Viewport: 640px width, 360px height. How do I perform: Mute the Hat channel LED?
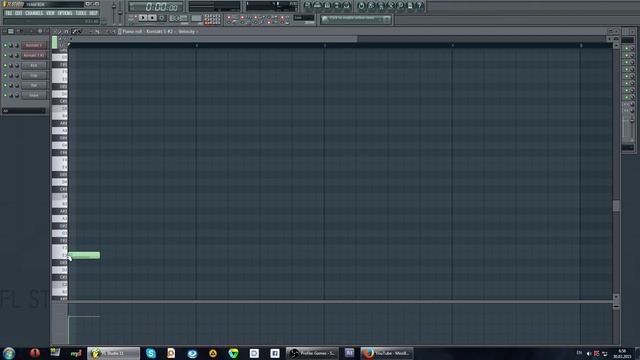[x=5, y=85]
